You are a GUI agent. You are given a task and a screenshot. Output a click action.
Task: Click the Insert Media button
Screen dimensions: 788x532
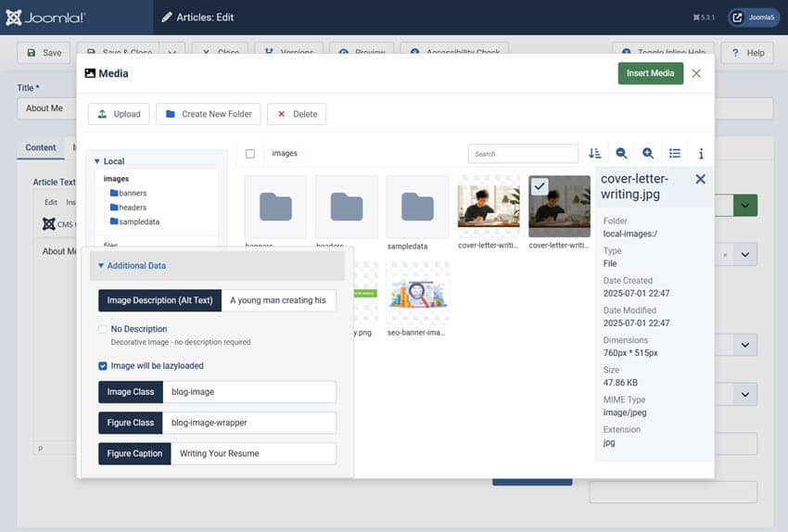tap(650, 73)
